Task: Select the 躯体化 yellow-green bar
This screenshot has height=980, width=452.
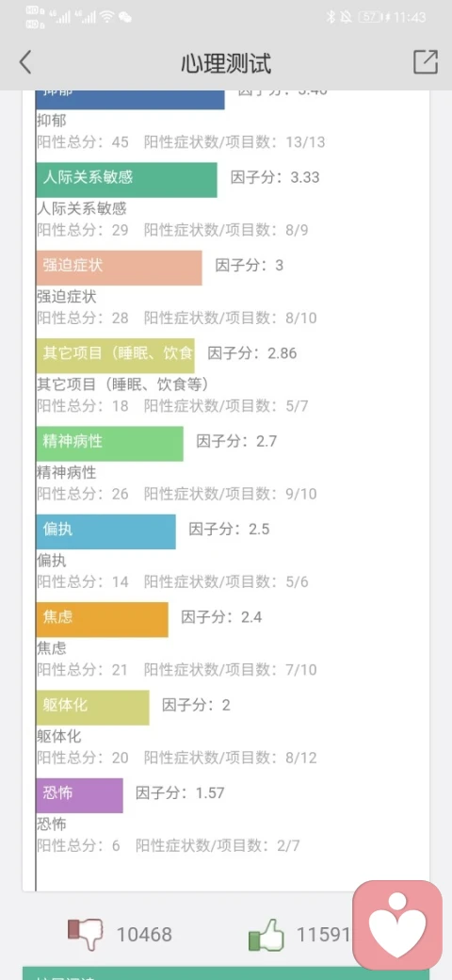Action: [x=93, y=708]
